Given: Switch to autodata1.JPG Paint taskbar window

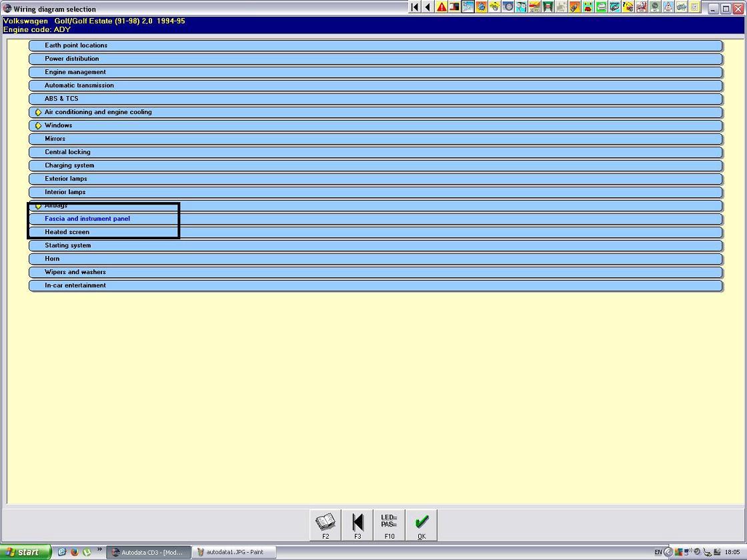Looking at the screenshot, I should 233,552.
